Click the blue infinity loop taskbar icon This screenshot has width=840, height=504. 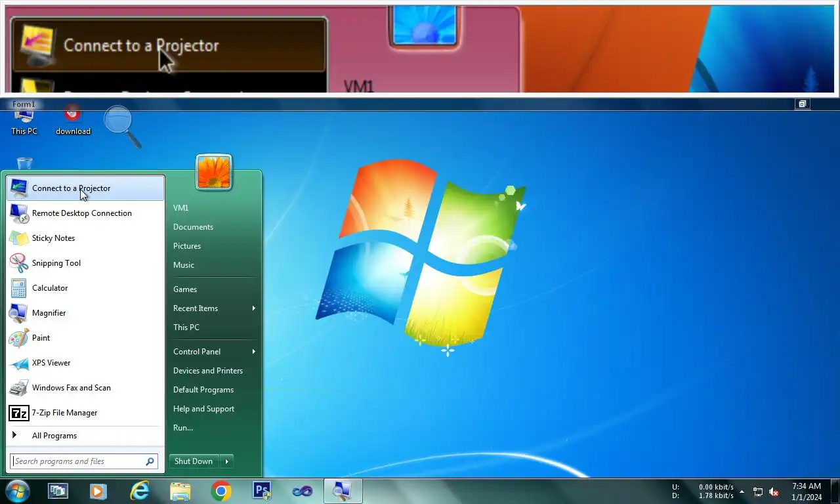(303, 491)
